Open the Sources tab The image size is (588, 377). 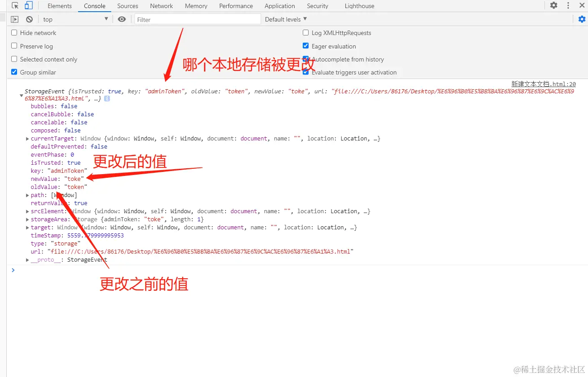tap(128, 6)
